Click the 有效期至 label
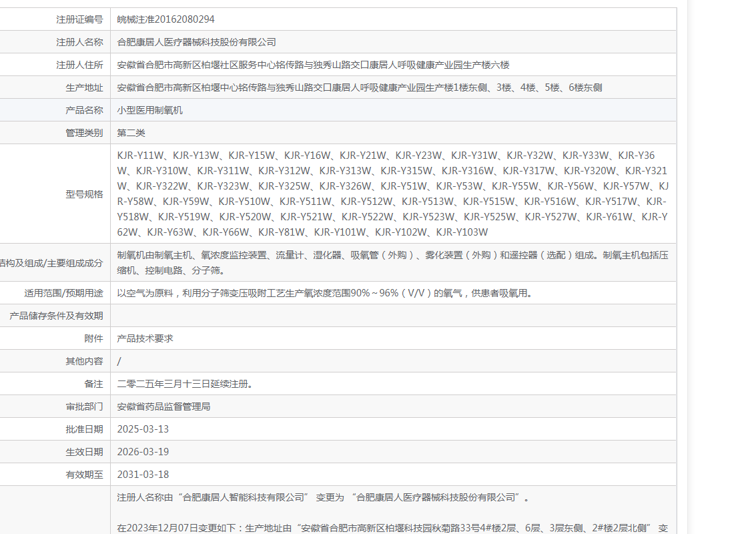 (x=84, y=474)
